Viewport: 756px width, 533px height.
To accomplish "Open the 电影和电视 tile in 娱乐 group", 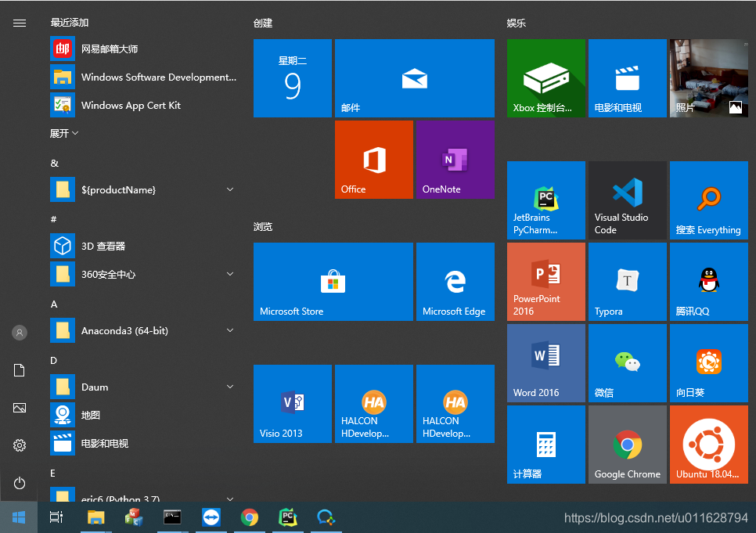I will (x=628, y=78).
